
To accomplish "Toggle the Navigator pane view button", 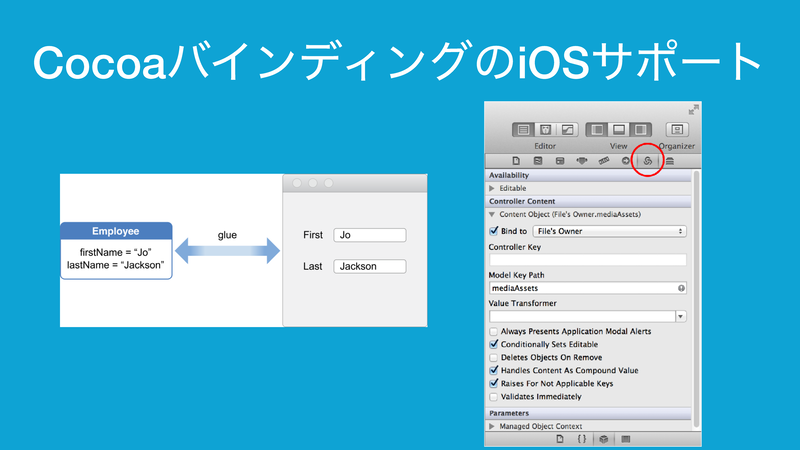I will pos(596,130).
